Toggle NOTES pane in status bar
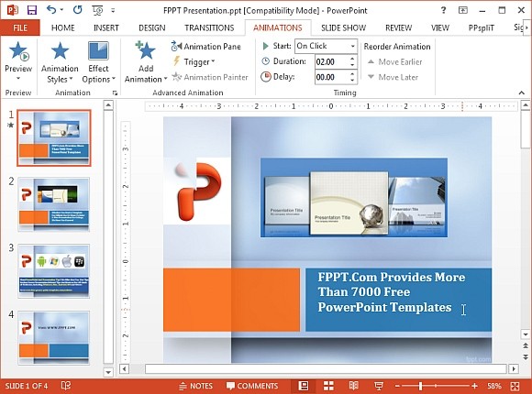 195,386
